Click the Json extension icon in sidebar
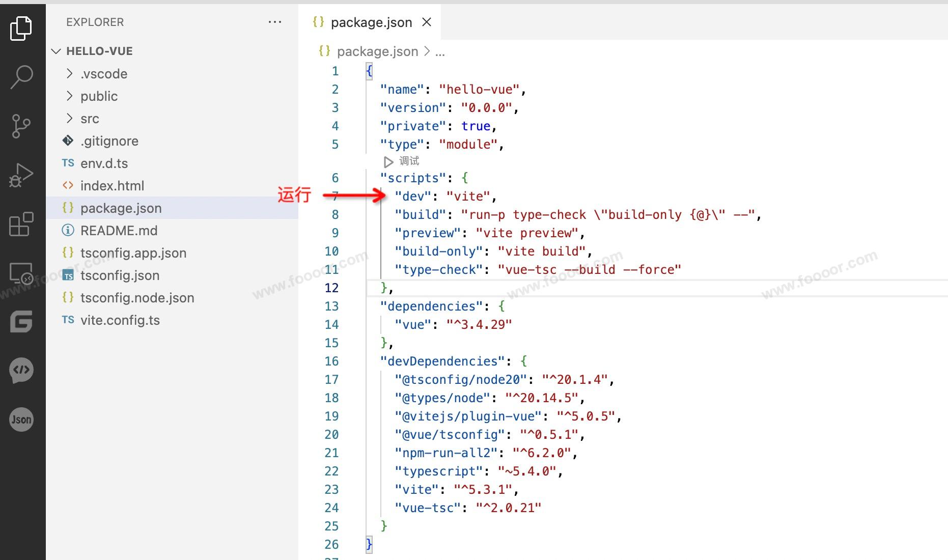This screenshot has width=948, height=560. pos(21,419)
